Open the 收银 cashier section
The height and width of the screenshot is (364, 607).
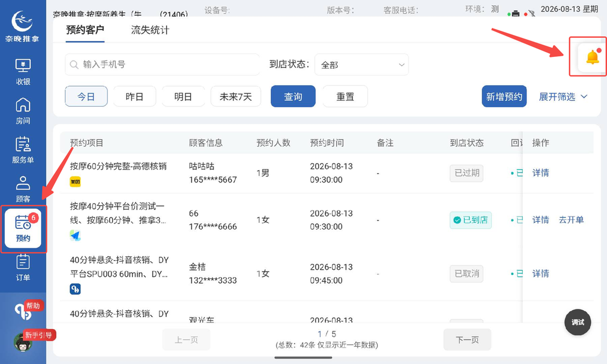[23, 72]
